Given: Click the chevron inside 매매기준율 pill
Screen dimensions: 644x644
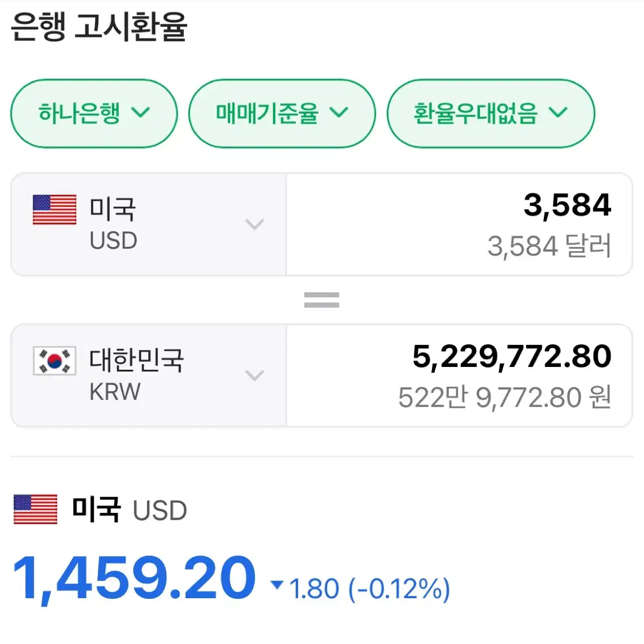Looking at the screenshot, I should tap(339, 112).
